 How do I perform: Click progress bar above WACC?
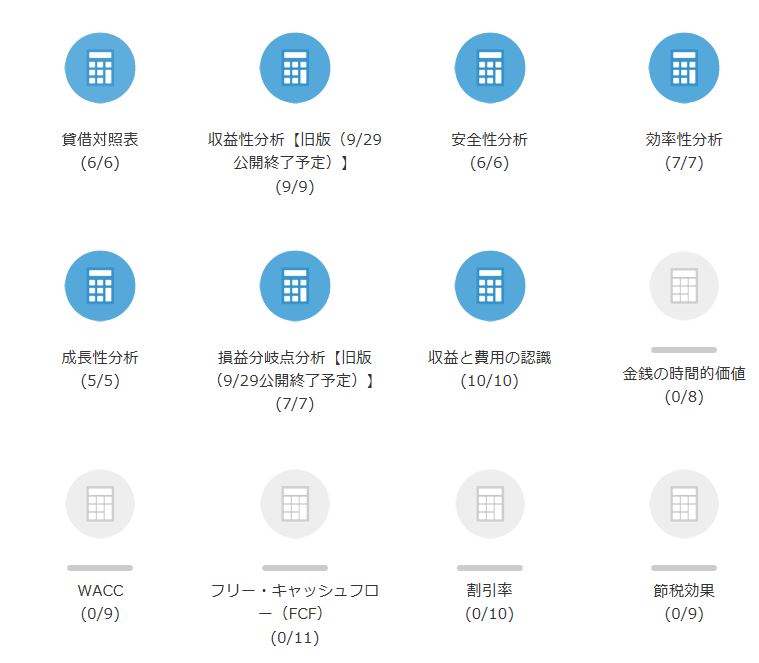point(100,568)
